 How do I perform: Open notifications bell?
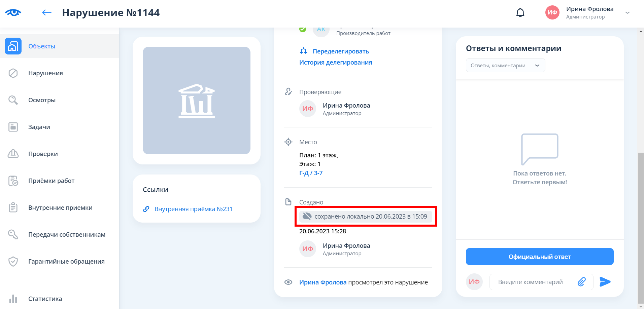[520, 13]
